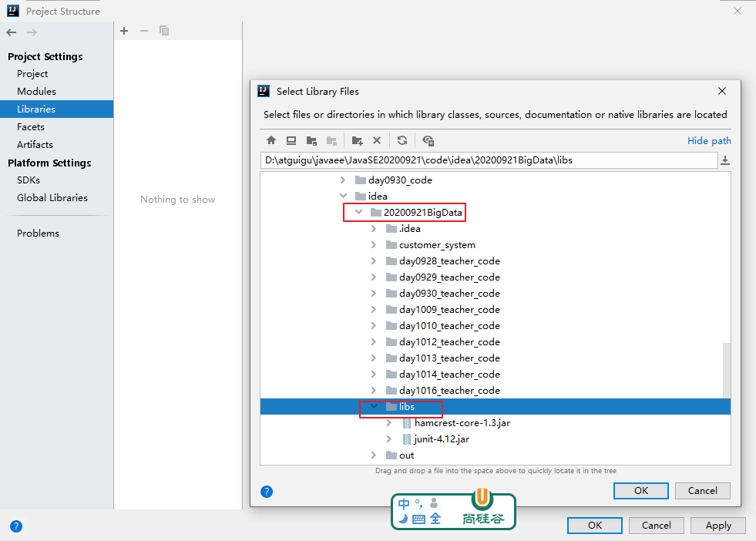Select the Project directory icon
Viewport: 756px width, 541px height.
point(311,140)
